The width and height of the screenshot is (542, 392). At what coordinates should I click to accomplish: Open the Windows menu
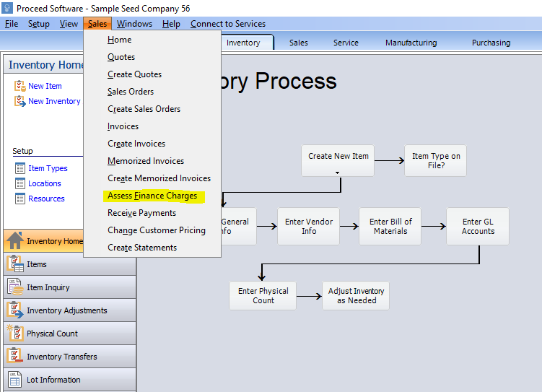tap(134, 24)
